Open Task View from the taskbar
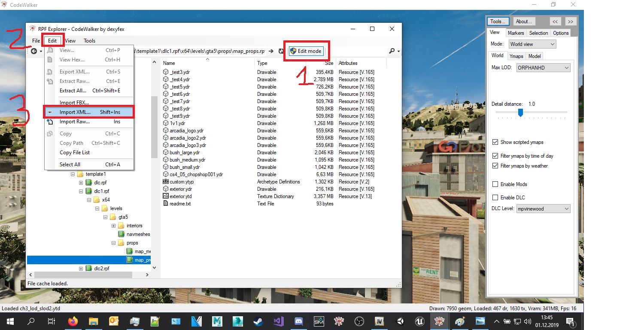Viewport: 644px width, 330px height. pyautogui.click(x=51, y=321)
